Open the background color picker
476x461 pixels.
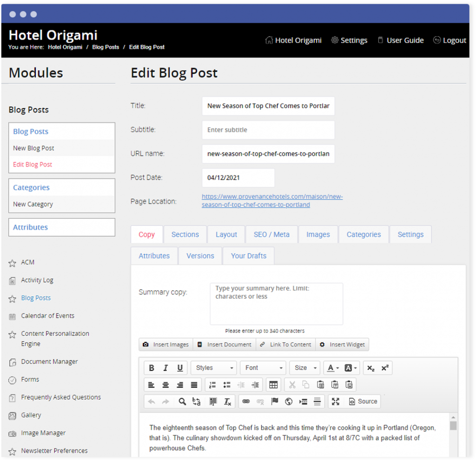tap(350, 368)
